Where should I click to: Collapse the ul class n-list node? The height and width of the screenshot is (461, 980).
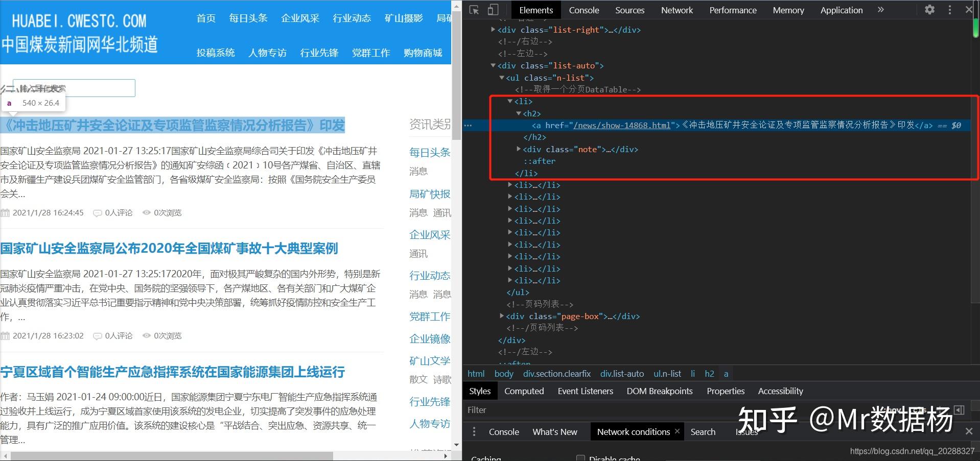pyautogui.click(x=502, y=78)
